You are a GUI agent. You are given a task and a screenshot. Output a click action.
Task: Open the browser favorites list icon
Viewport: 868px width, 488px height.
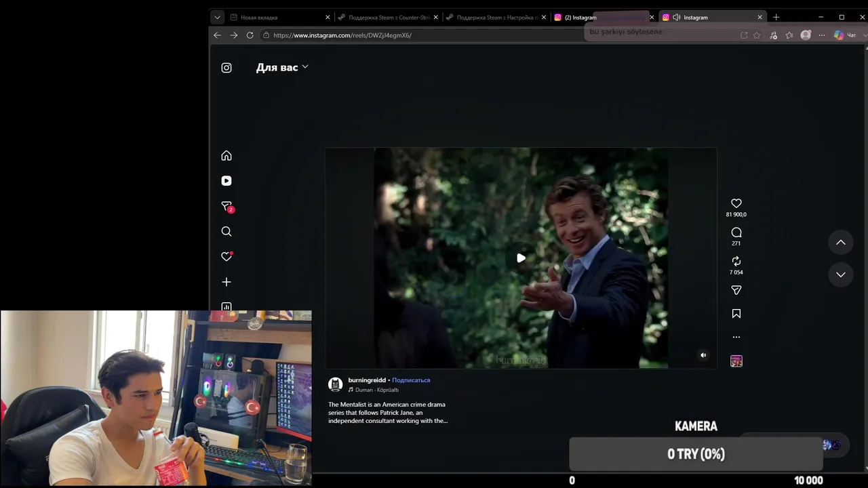pos(789,35)
